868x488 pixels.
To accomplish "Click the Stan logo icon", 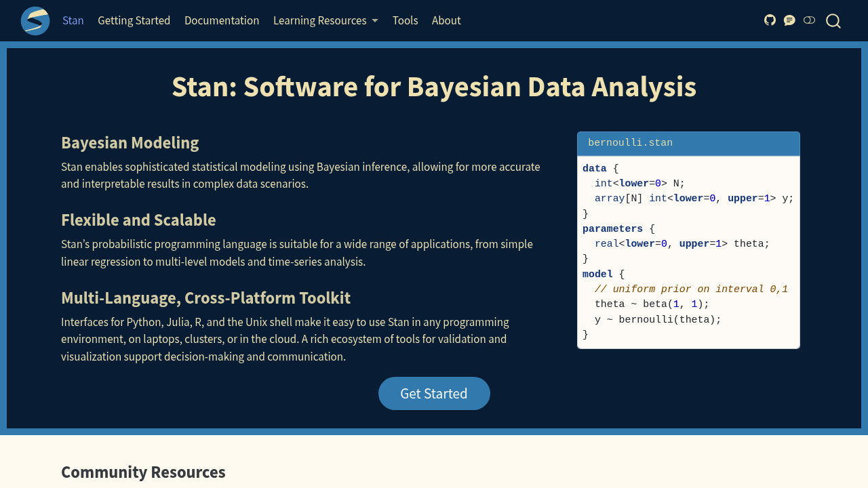I will point(35,21).
